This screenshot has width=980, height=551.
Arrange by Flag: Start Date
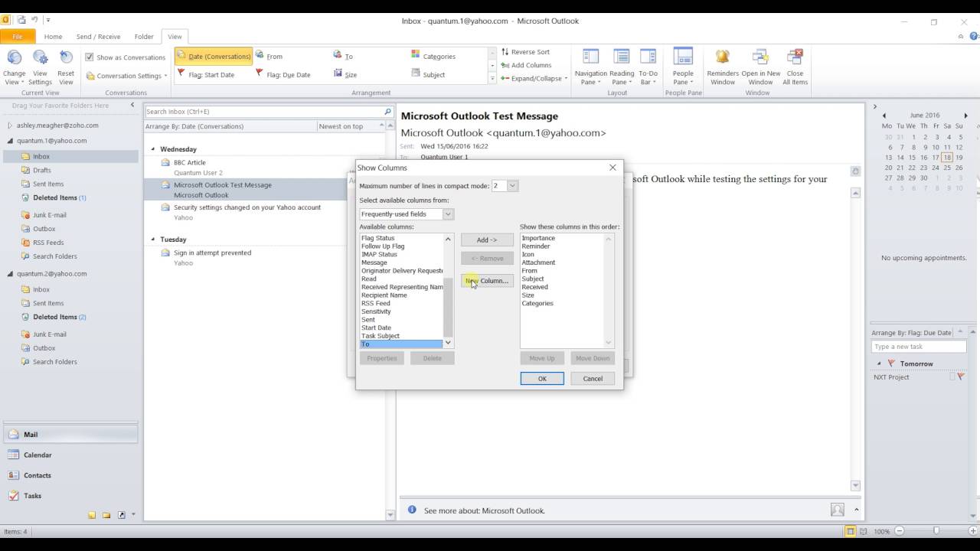pos(206,74)
